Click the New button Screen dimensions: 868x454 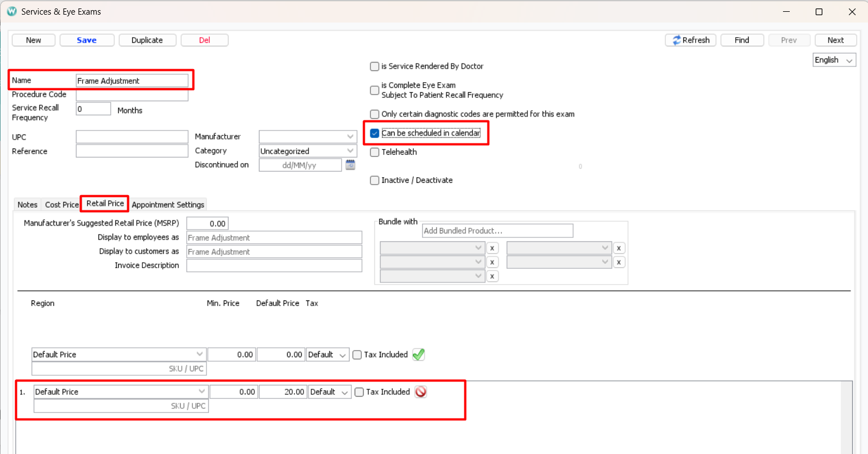pos(34,40)
